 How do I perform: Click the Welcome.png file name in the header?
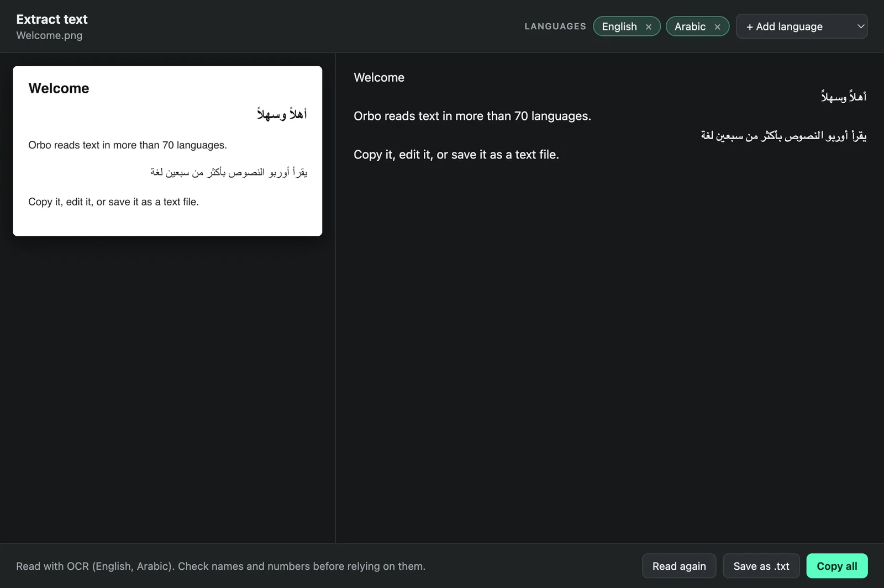click(49, 35)
